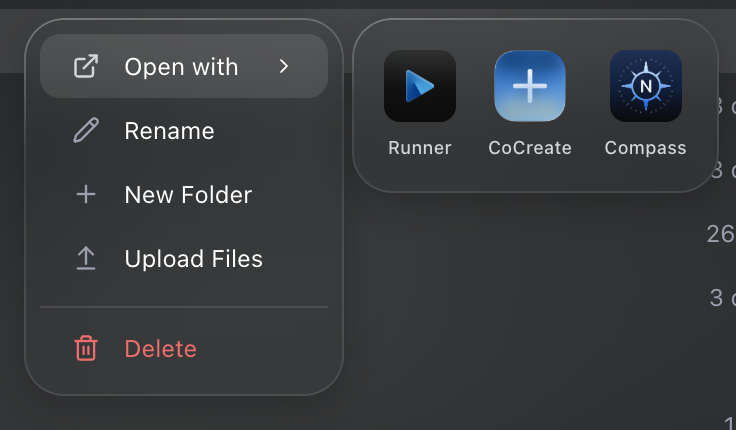
Task: Select the New Folder menu text
Action: coord(188,195)
